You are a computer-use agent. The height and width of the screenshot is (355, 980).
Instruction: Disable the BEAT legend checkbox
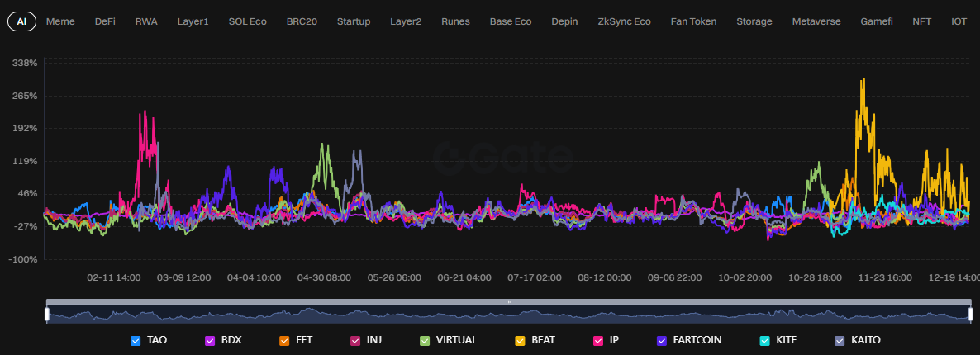[520, 340]
